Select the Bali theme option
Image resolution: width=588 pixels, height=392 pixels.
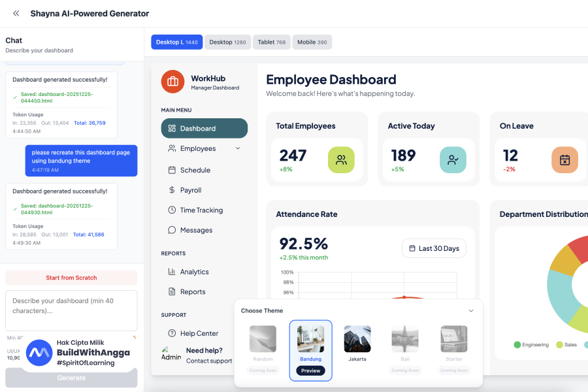click(405, 339)
